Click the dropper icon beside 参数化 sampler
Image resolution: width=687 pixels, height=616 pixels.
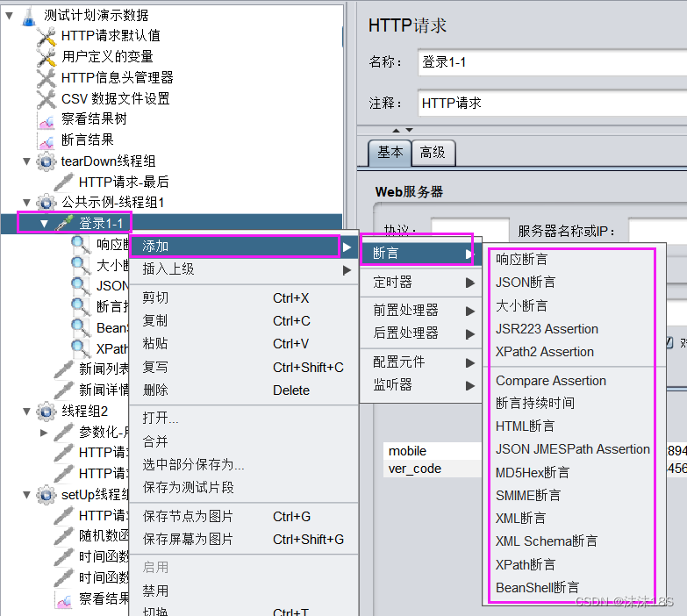tap(63, 432)
